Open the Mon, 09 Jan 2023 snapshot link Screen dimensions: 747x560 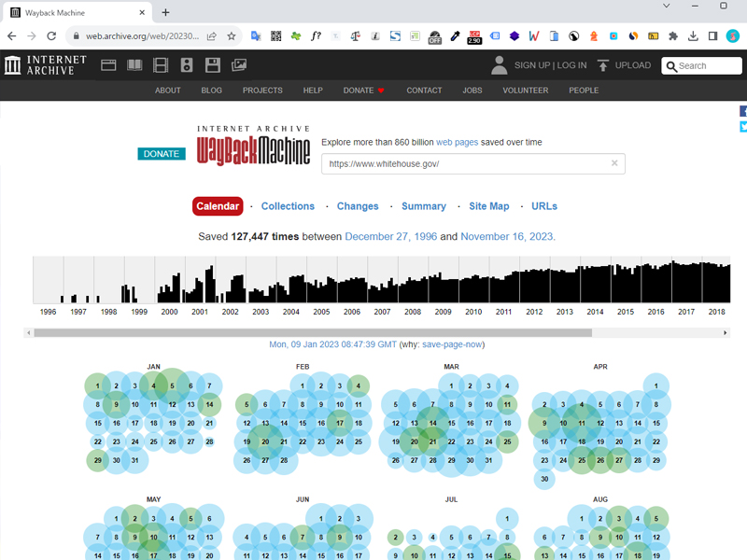[x=332, y=344]
